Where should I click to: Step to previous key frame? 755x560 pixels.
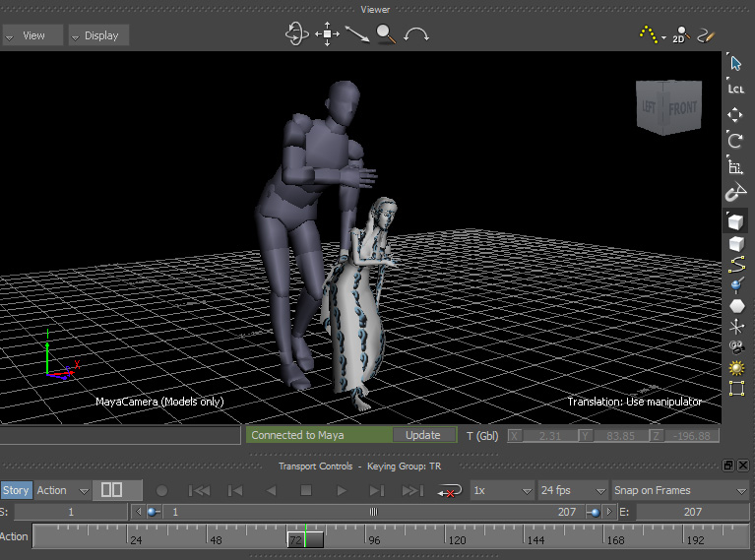pyautogui.click(x=235, y=491)
